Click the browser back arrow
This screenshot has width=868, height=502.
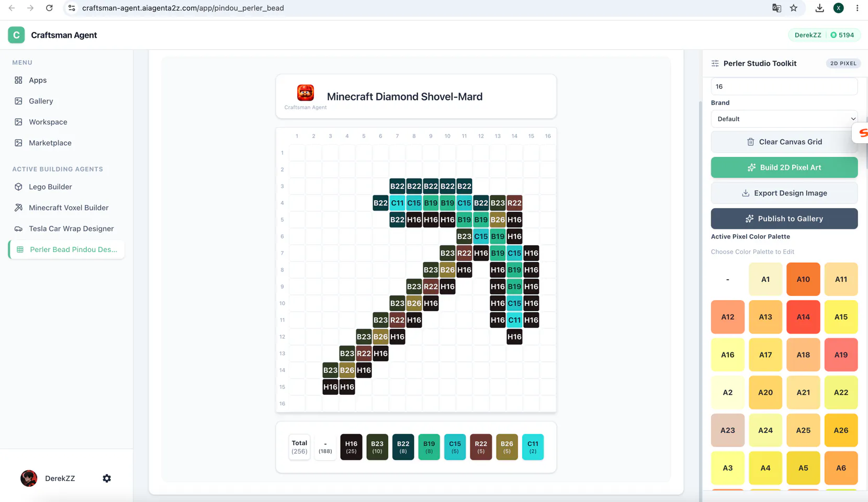point(12,8)
